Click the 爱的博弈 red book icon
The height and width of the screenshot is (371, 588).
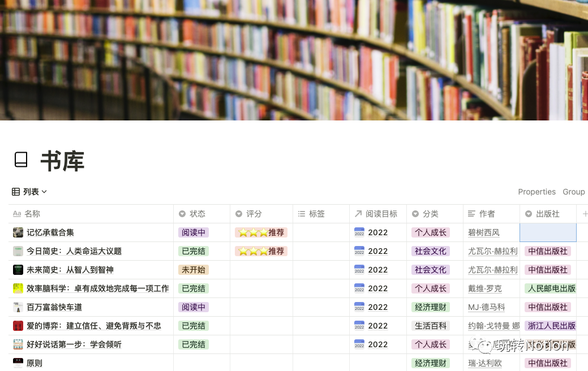click(18, 326)
